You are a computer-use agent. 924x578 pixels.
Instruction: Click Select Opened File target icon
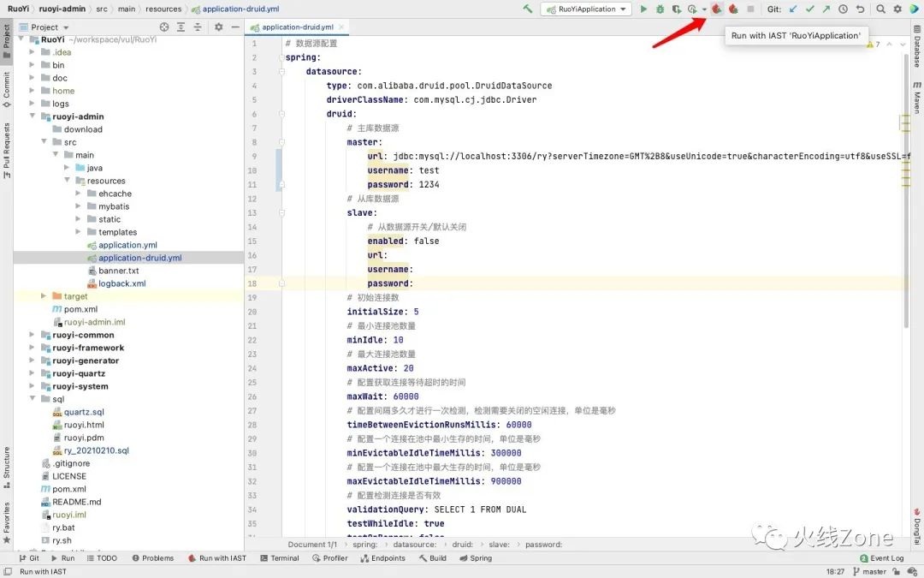pyautogui.click(x=163, y=27)
